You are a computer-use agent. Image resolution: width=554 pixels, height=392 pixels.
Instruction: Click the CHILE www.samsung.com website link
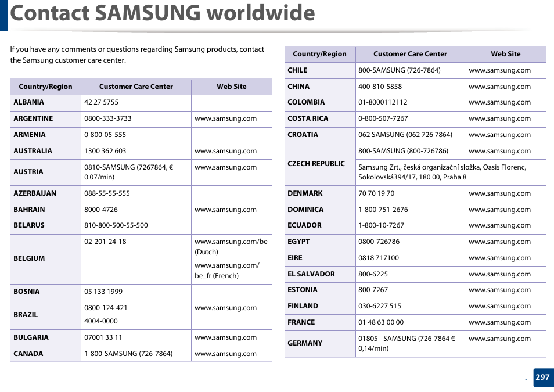499,70
